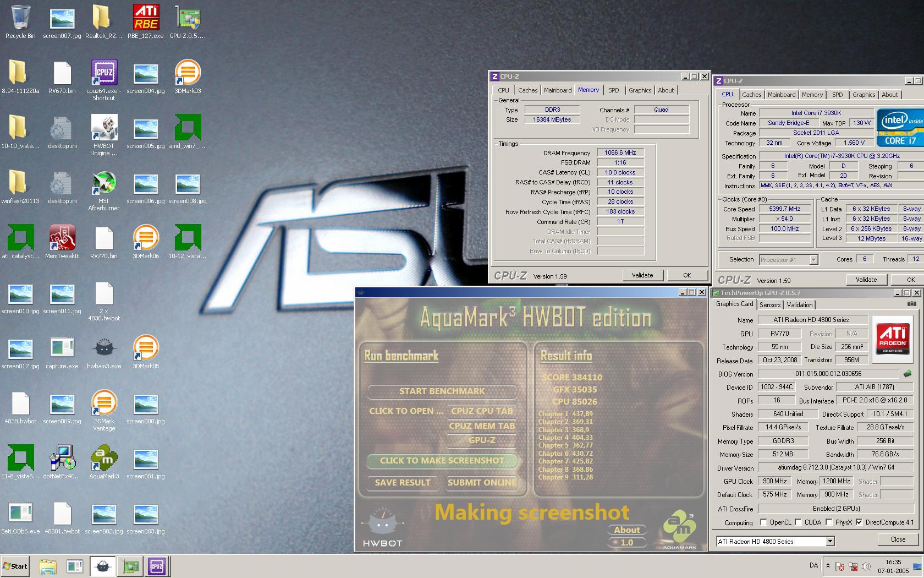Image resolution: width=924 pixels, height=578 pixels.
Task: Open the GPU selection dropdown in GPU-Z
Action: [830, 542]
